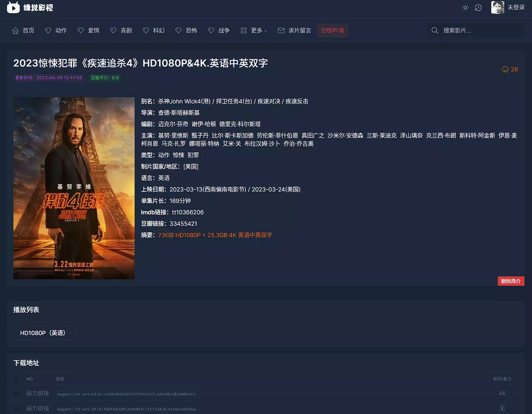Click the site logo play icon
The width and height of the screenshot is (532, 414).
(13, 8)
